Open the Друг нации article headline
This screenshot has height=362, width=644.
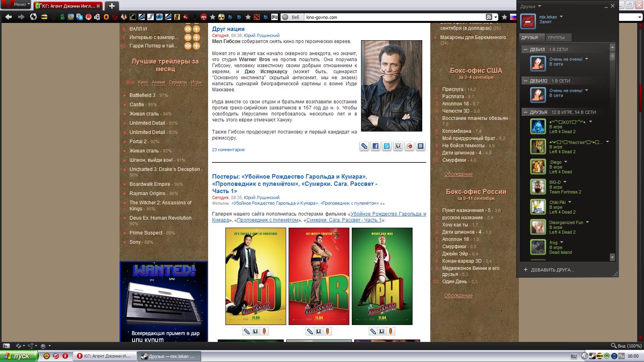tap(228, 29)
